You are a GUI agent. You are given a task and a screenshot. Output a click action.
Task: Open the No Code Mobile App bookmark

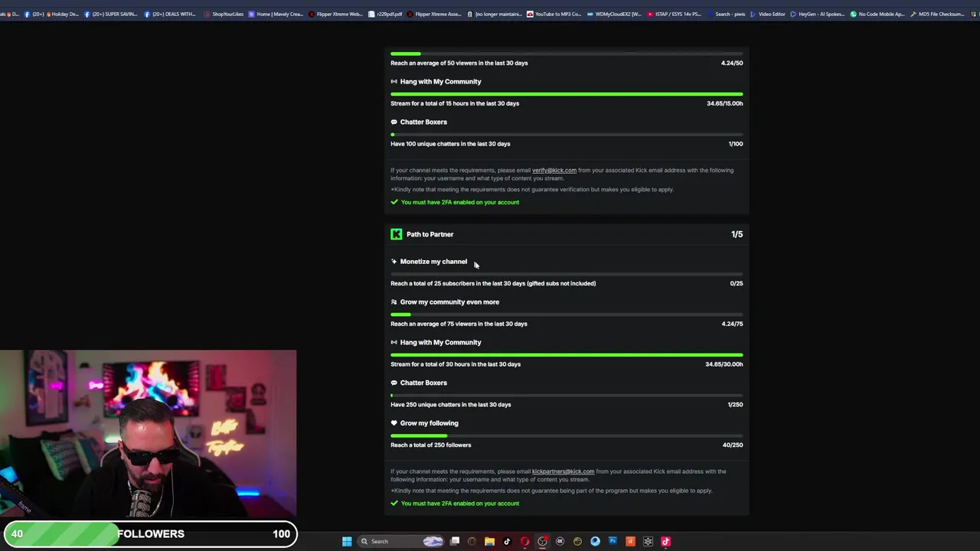click(x=877, y=14)
